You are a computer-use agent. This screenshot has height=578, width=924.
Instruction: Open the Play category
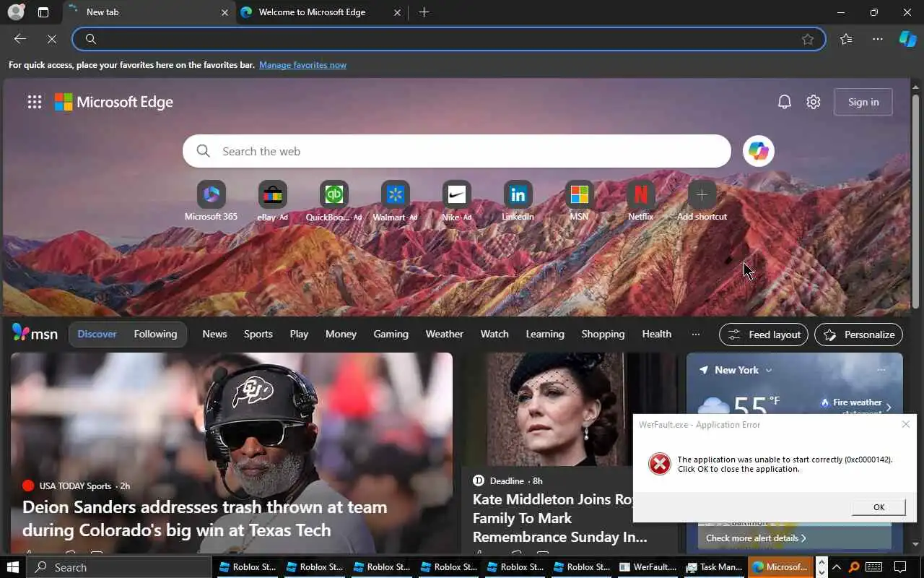point(299,334)
